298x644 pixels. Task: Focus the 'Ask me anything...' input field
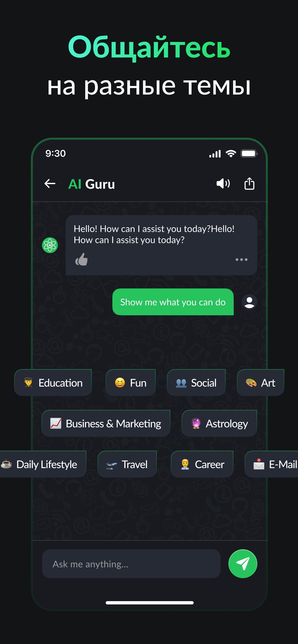(131, 564)
